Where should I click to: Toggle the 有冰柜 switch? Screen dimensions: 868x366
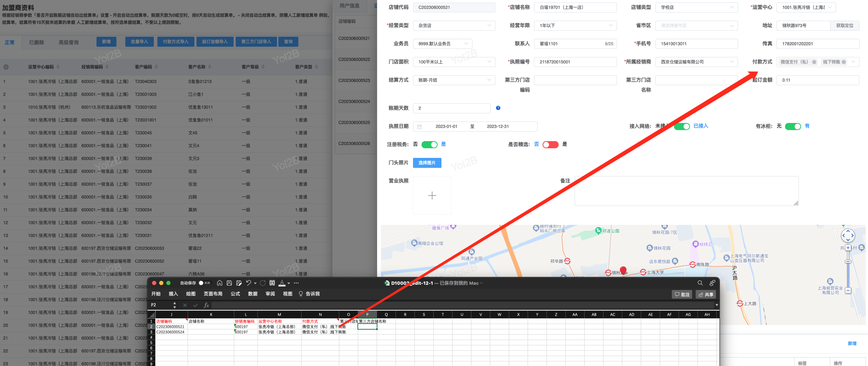pos(793,127)
